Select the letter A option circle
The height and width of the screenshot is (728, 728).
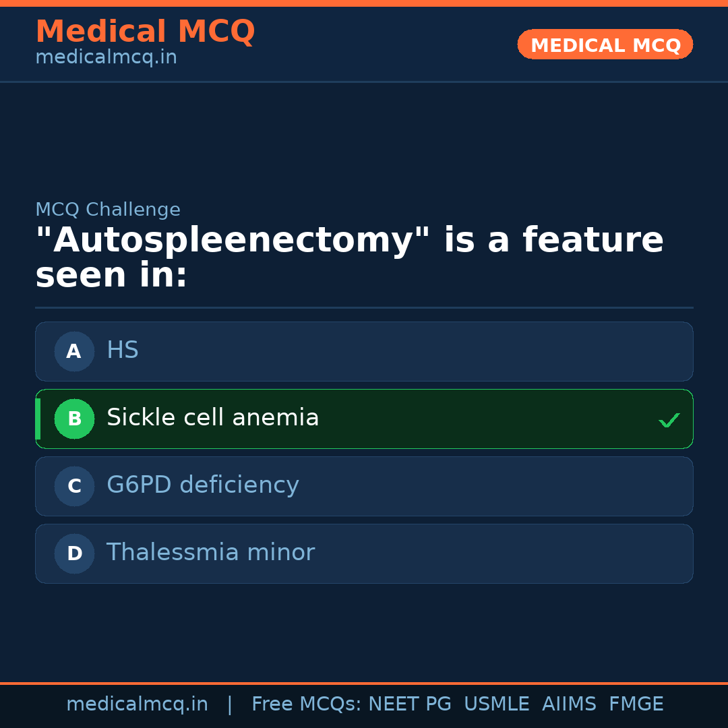coord(74,351)
